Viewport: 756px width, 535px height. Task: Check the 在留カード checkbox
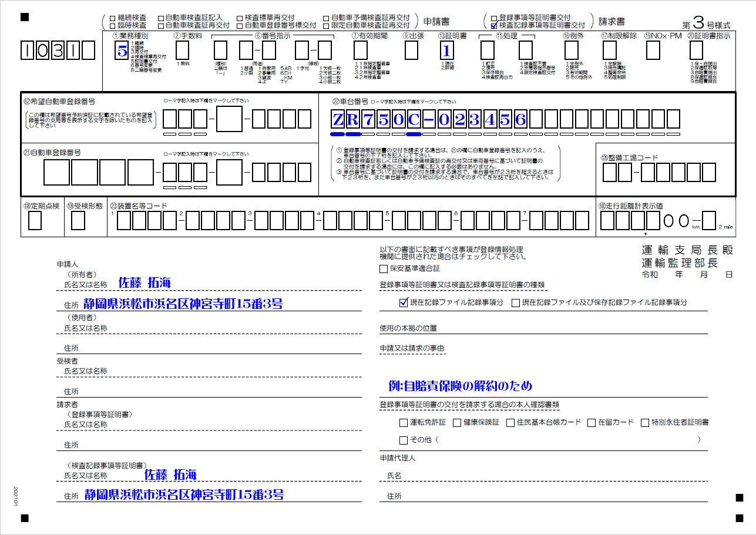pyautogui.click(x=591, y=422)
